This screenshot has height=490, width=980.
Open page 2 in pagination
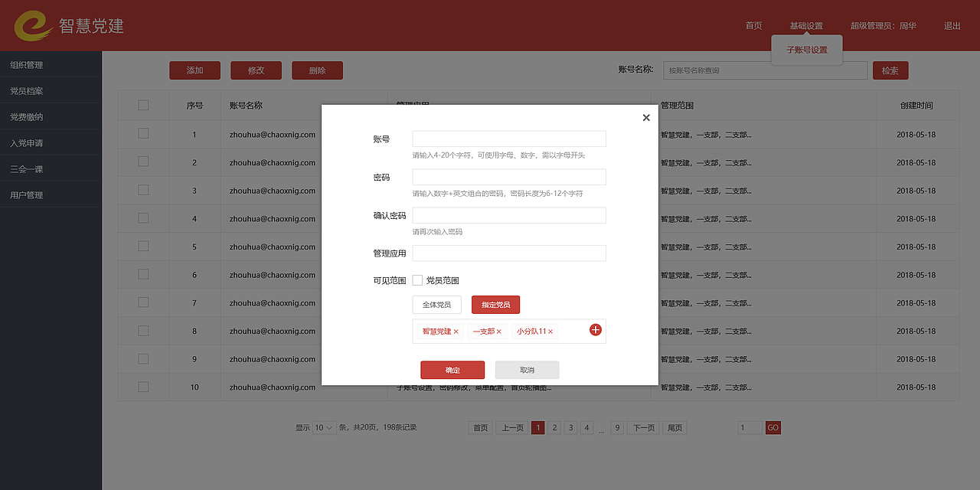pyautogui.click(x=554, y=427)
